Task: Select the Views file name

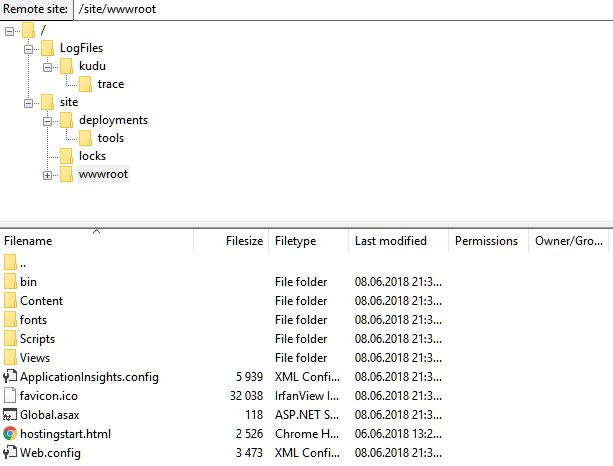Action: (x=35, y=358)
